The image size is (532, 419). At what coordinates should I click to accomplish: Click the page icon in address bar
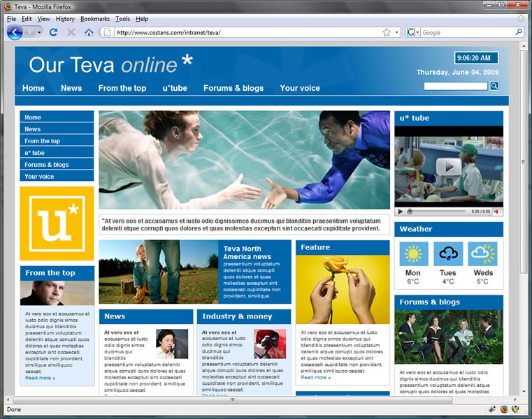coord(107,33)
